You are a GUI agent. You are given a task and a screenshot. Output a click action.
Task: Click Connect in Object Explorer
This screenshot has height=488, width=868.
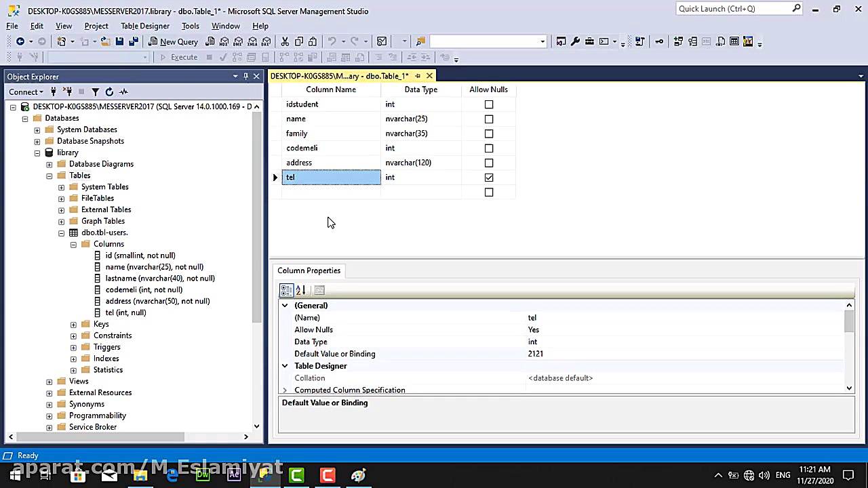tap(22, 91)
